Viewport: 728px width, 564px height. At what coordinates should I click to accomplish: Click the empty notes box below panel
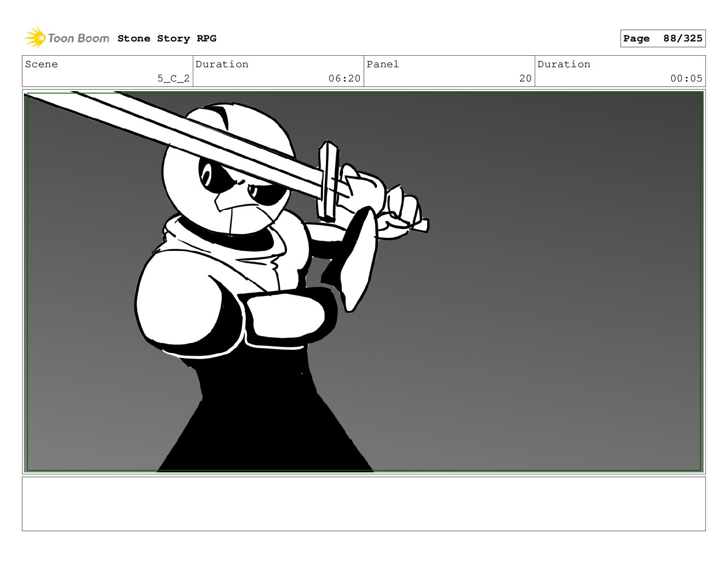(364, 504)
